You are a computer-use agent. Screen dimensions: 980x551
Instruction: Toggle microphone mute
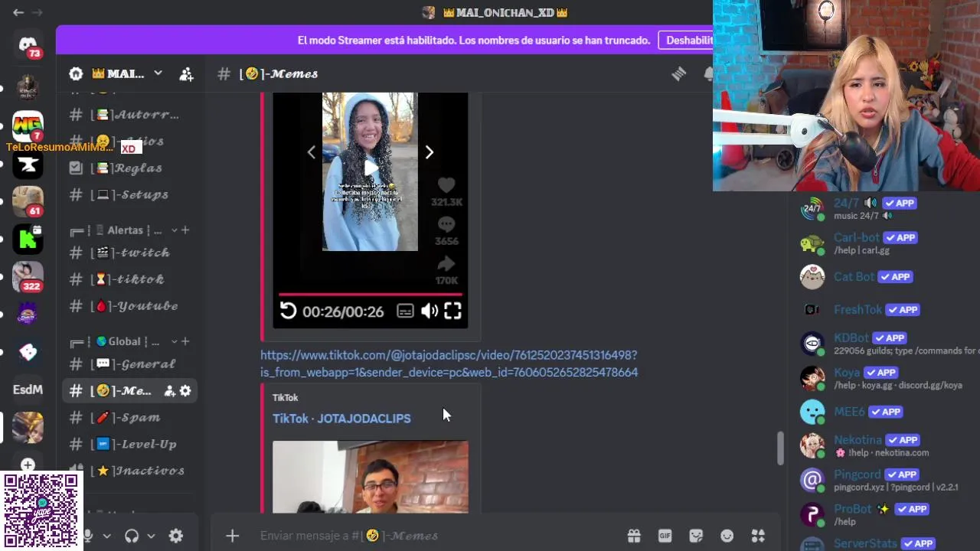click(x=89, y=536)
